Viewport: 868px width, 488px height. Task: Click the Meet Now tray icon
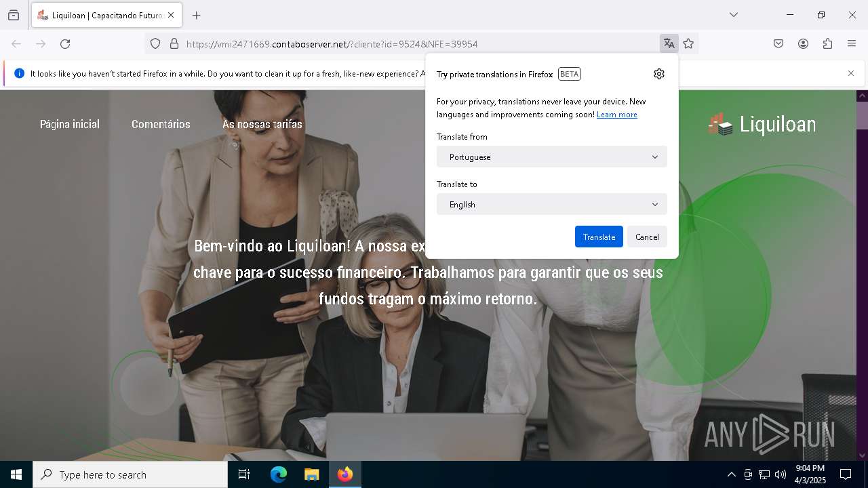[x=748, y=474]
